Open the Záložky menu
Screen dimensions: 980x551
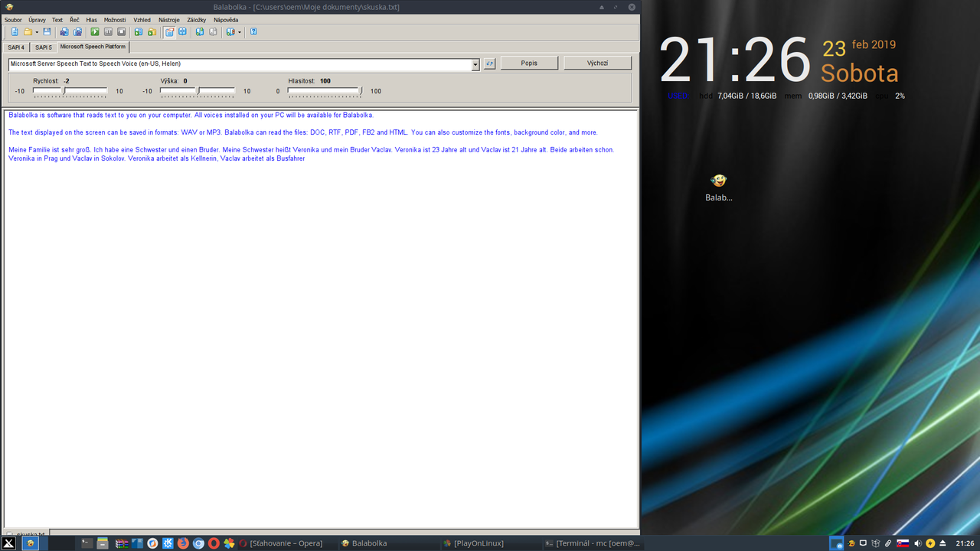(x=197, y=20)
